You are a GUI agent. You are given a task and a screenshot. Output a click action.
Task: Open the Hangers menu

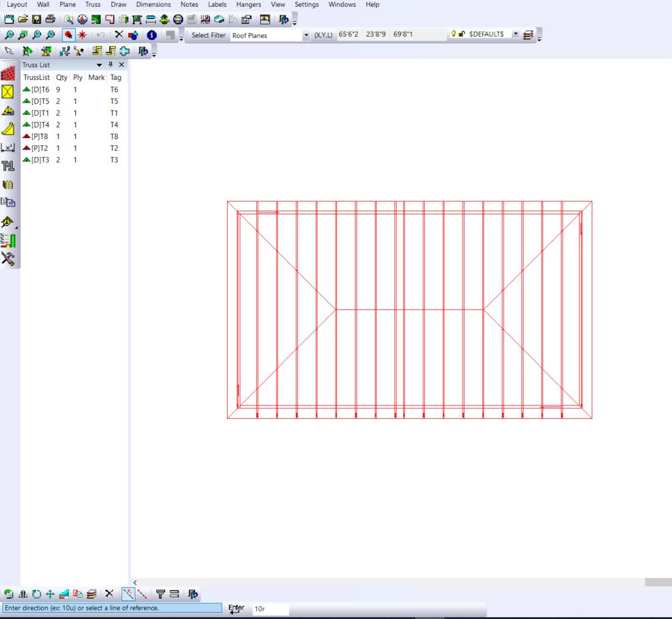[248, 4]
